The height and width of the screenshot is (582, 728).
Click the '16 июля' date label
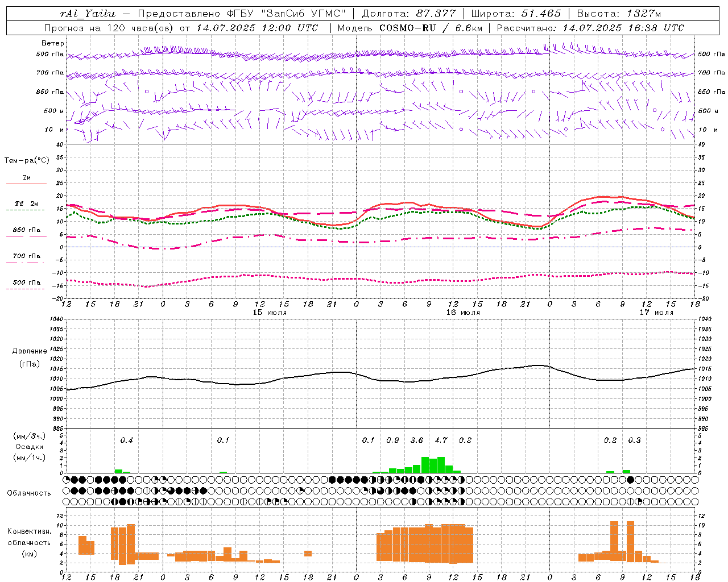(x=463, y=313)
